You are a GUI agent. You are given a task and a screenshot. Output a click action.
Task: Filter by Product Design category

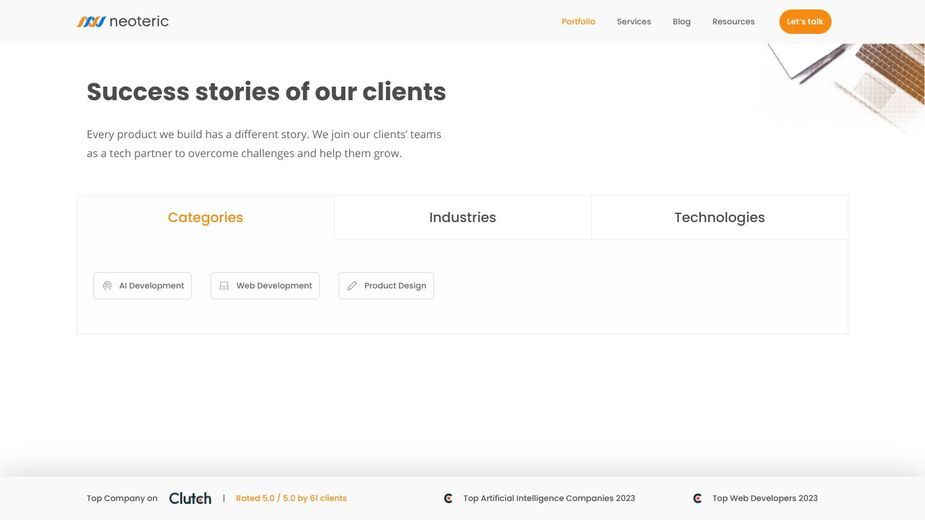(386, 286)
